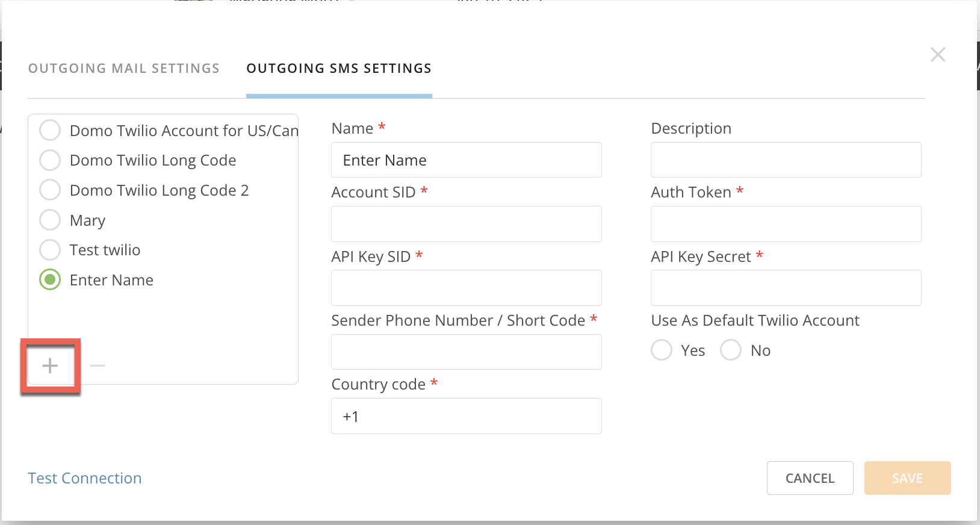Click the Test Connection link
The width and height of the screenshot is (980, 525).
[84, 477]
